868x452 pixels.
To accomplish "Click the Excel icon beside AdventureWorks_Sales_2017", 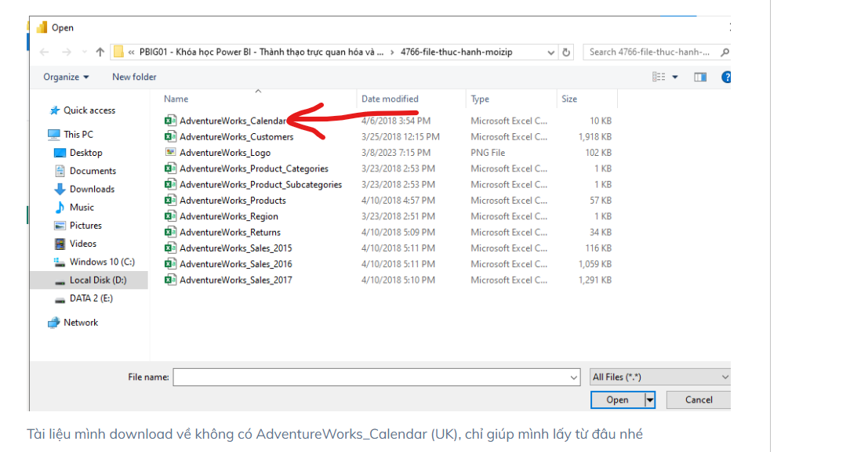I will [170, 280].
